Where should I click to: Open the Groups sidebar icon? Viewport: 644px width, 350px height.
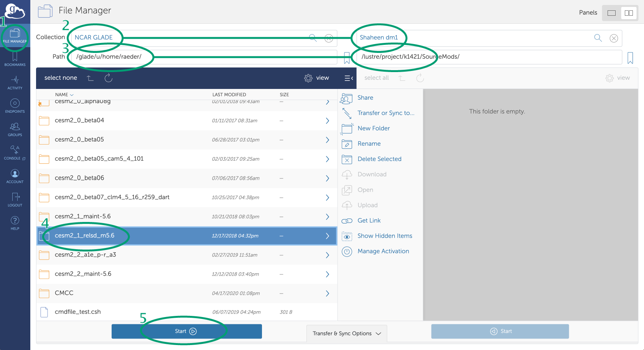[15, 129]
